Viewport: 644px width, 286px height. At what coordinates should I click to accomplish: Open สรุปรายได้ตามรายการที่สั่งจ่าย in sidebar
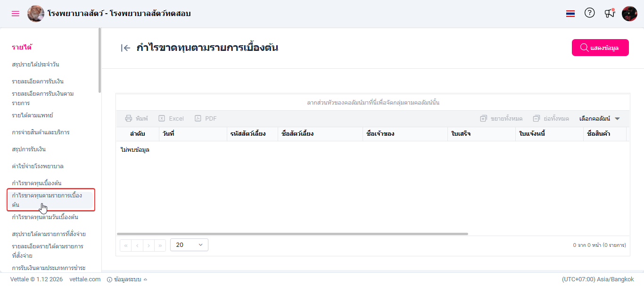pos(49,234)
